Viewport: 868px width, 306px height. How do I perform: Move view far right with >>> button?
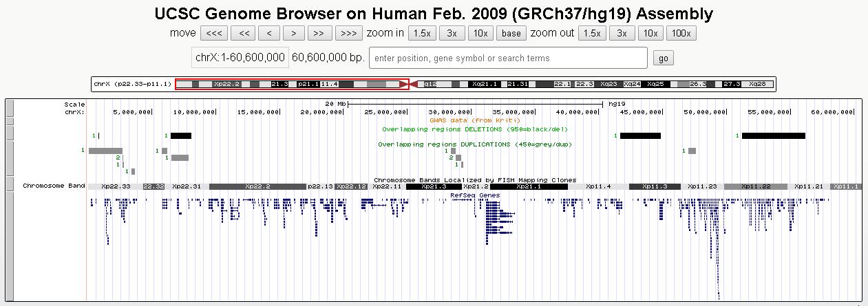tap(348, 33)
